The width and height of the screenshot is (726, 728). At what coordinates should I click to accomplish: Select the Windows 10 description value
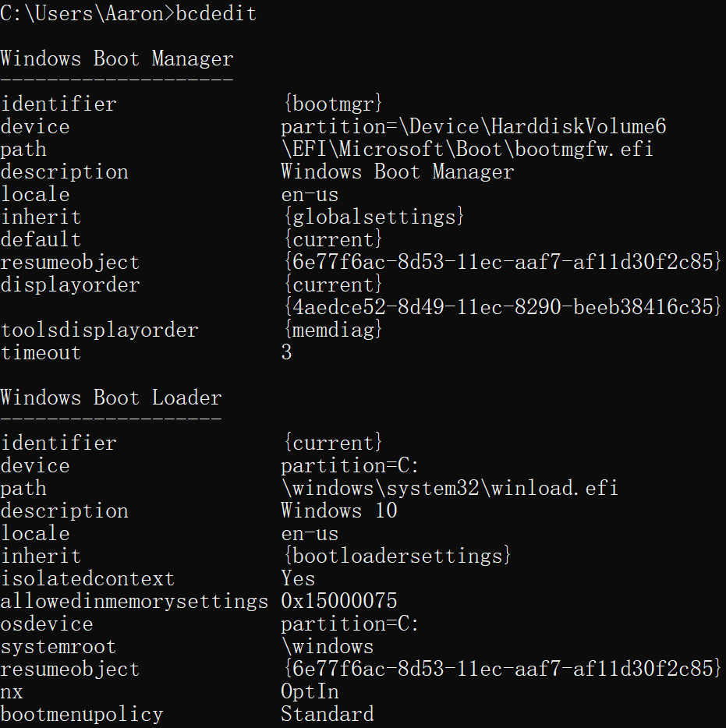click(x=339, y=511)
